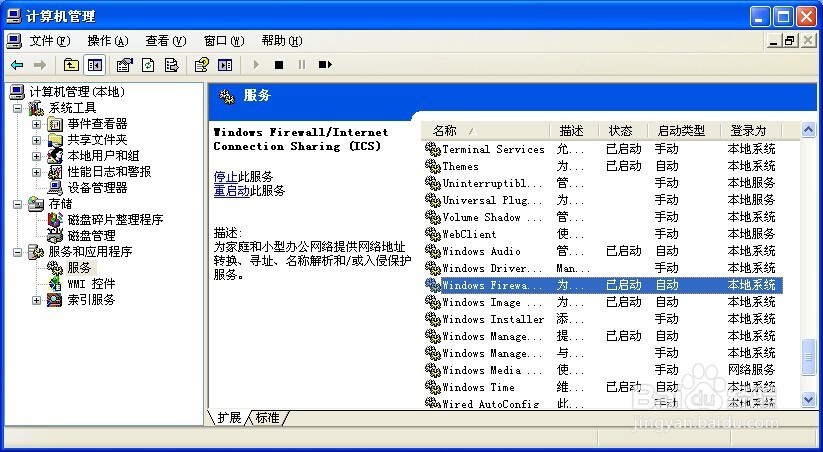Click the Refresh toolbar icon
The height and width of the screenshot is (452, 823).
(149, 65)
